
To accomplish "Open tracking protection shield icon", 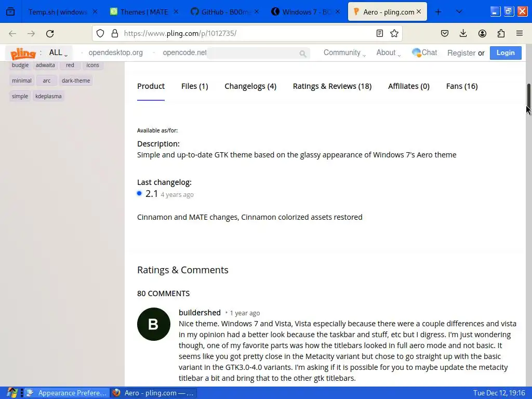I will click(100, 33).
